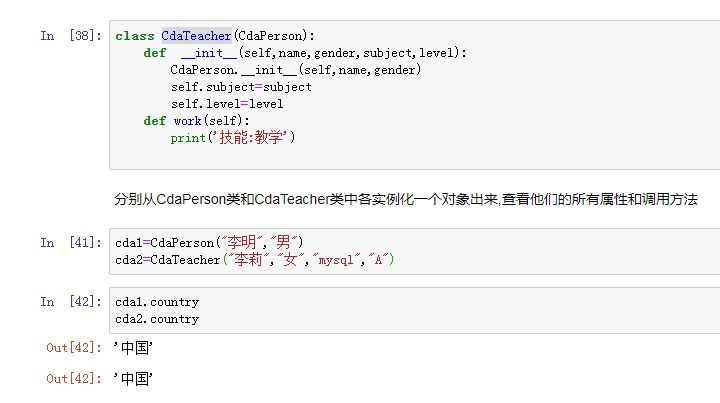Click the blank last line of the CdaTeacher cell

pyautogui.click(x=400, y=155)
